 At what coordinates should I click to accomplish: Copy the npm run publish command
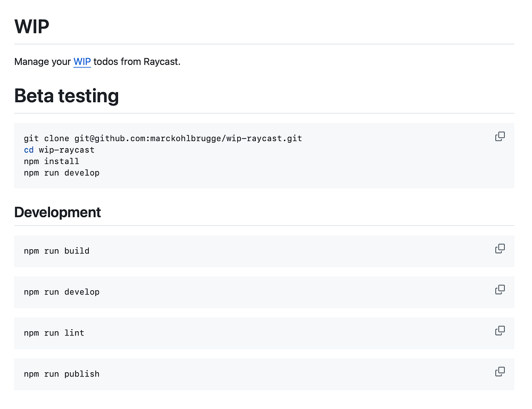click(500, 372)
